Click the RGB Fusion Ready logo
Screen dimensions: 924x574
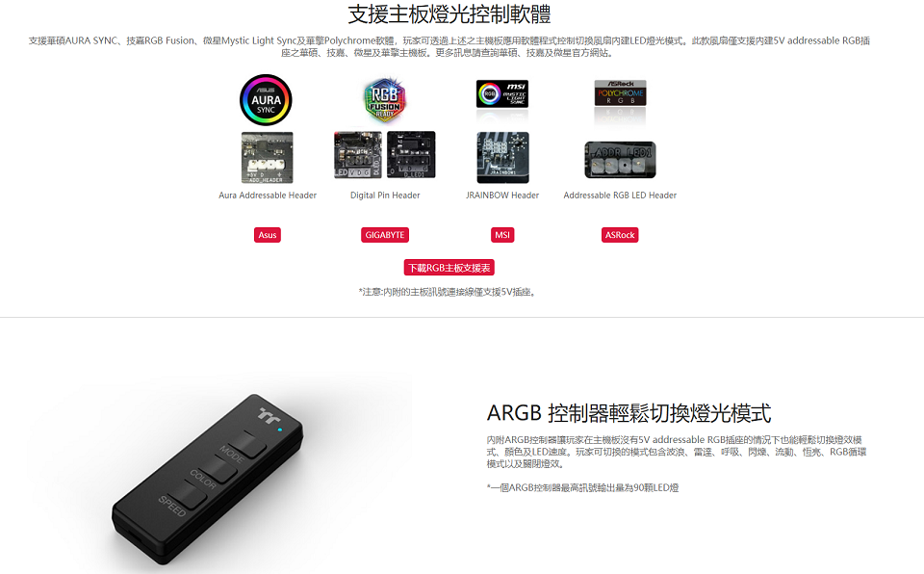pyautogui.click(x=385, y=99)
